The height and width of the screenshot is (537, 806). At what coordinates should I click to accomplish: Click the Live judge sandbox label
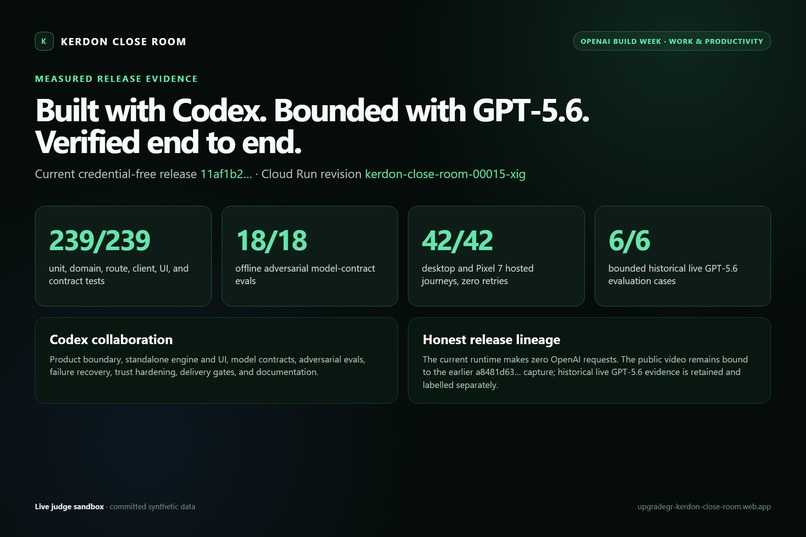69,507
